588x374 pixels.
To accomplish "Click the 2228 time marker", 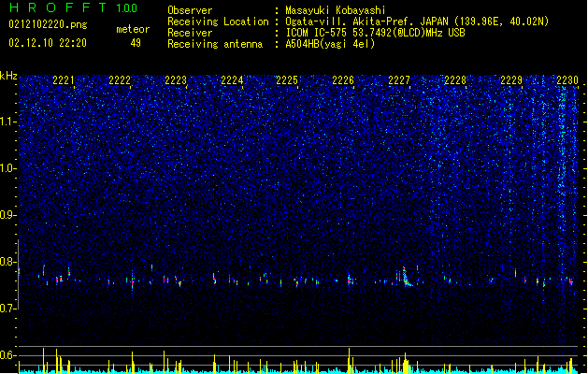I will coord(455,80).
